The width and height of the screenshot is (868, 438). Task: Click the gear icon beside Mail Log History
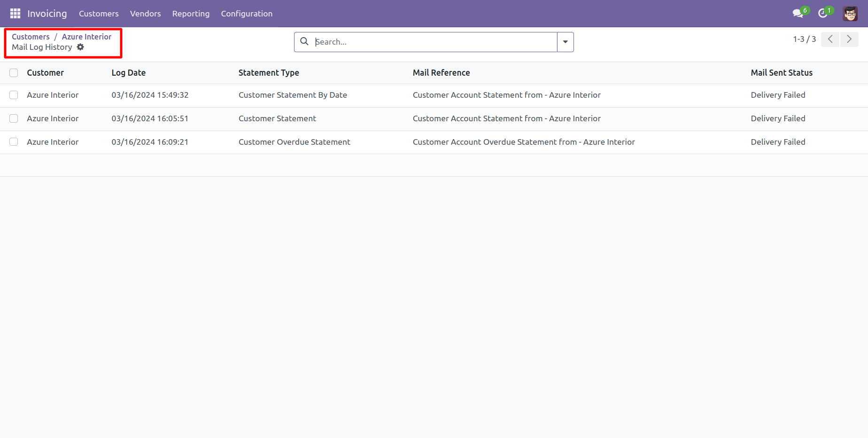click(80, 47)
